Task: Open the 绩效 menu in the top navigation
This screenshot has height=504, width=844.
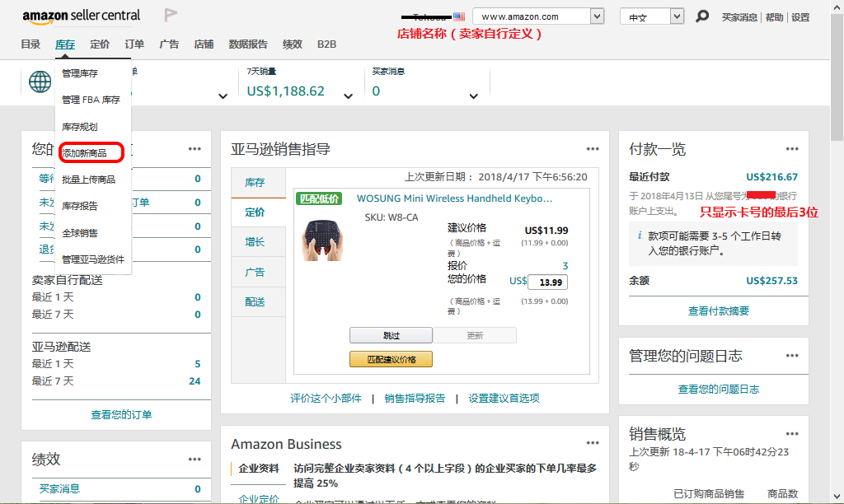Action: 293,44
